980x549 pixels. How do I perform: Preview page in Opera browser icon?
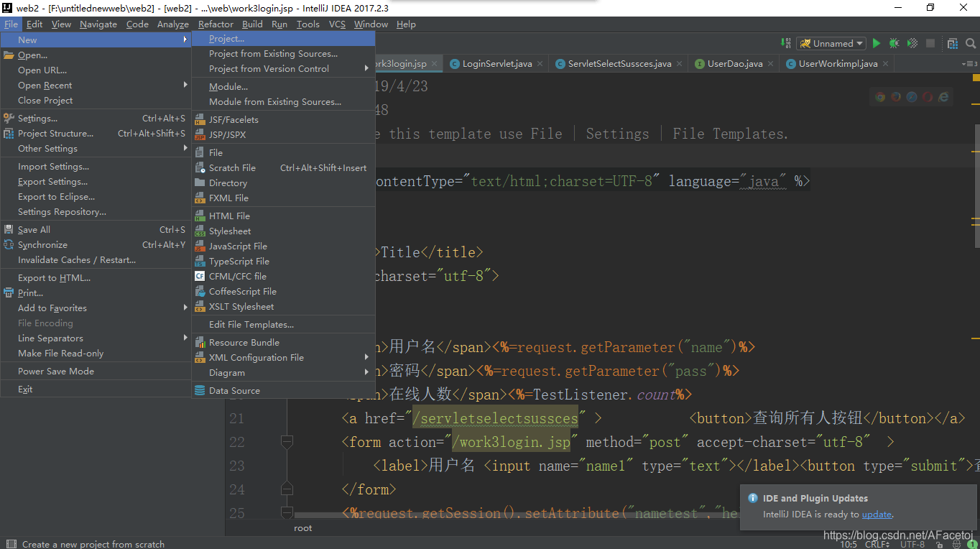[928, 97]
